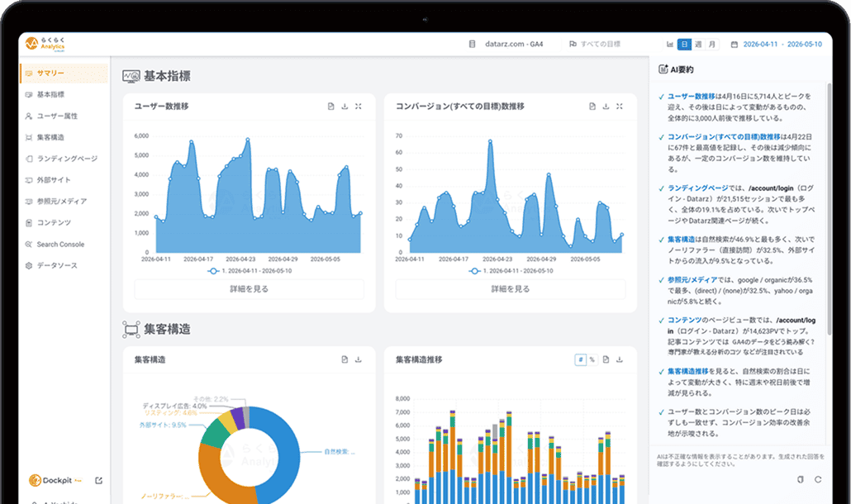Click the chart granularity icon
The height and width of the screenshot is (504, 851).
670,44
